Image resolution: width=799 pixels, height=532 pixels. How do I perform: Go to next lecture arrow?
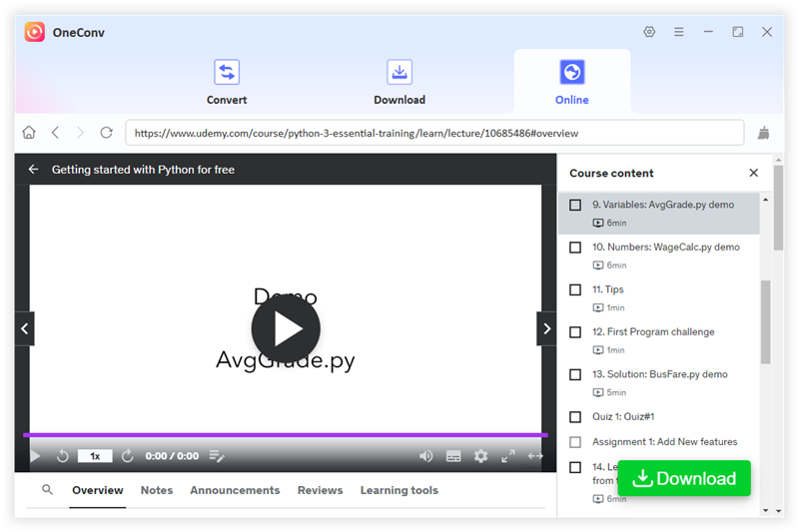[546, 328]
